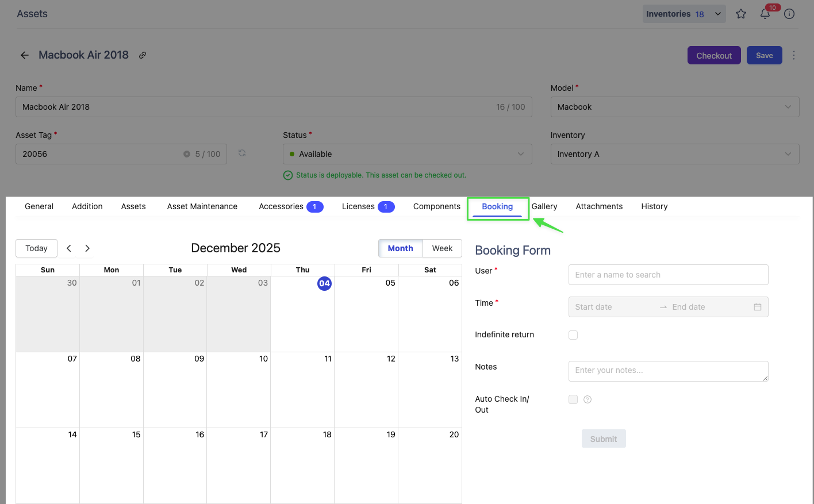Open the History tab
The height and width of the screenshot is (504, 814).
(654, 206)
